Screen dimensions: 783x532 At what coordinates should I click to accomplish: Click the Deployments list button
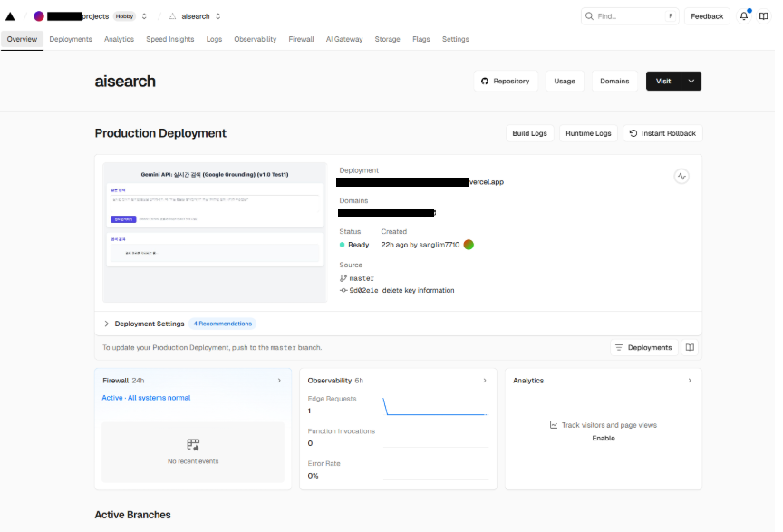click(x=644, y=347)
